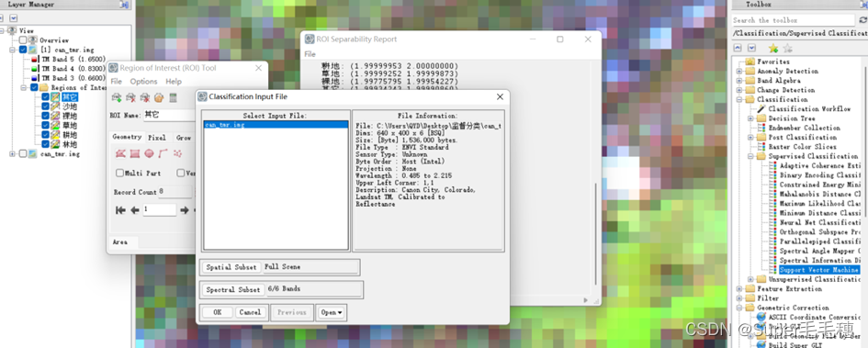Toggle visibility of [1] can_tmr.img layer

tap(23, 50)
